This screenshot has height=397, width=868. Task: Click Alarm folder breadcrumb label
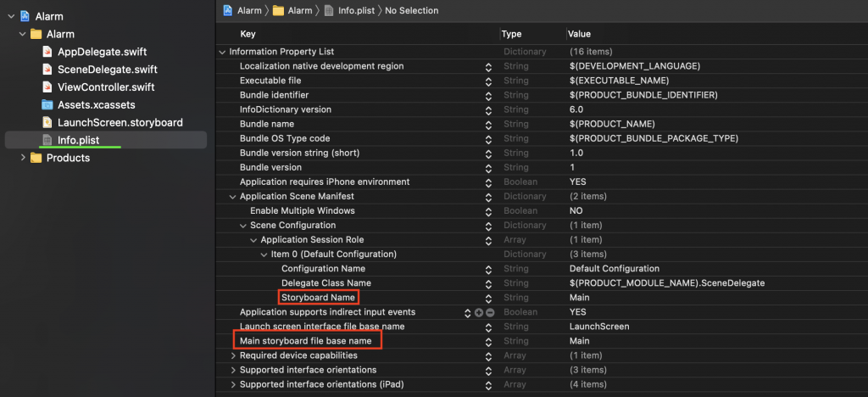tap(299, 10)
